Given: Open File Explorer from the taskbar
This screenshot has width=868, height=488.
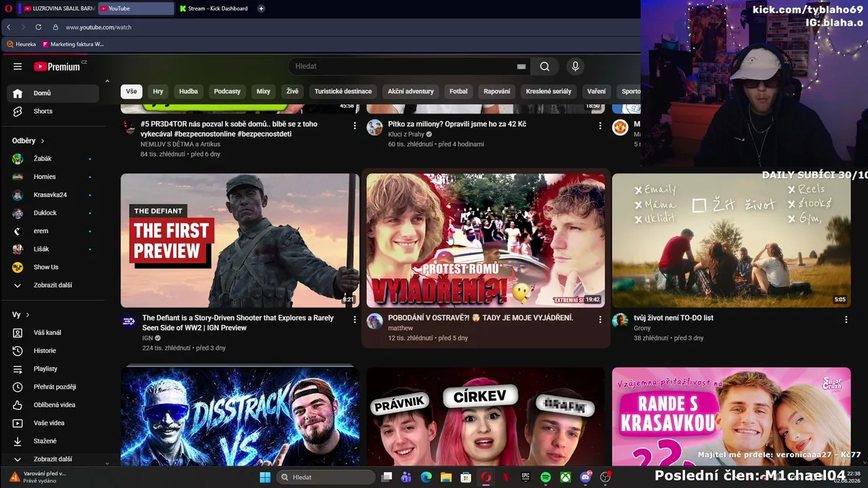Looking at the screenshot, I should [x=446, y=477].
